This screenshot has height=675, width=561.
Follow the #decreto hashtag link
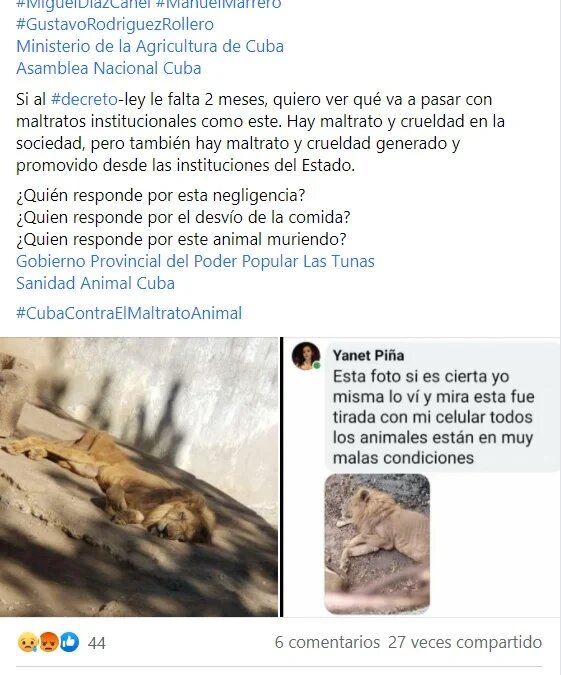84,99
